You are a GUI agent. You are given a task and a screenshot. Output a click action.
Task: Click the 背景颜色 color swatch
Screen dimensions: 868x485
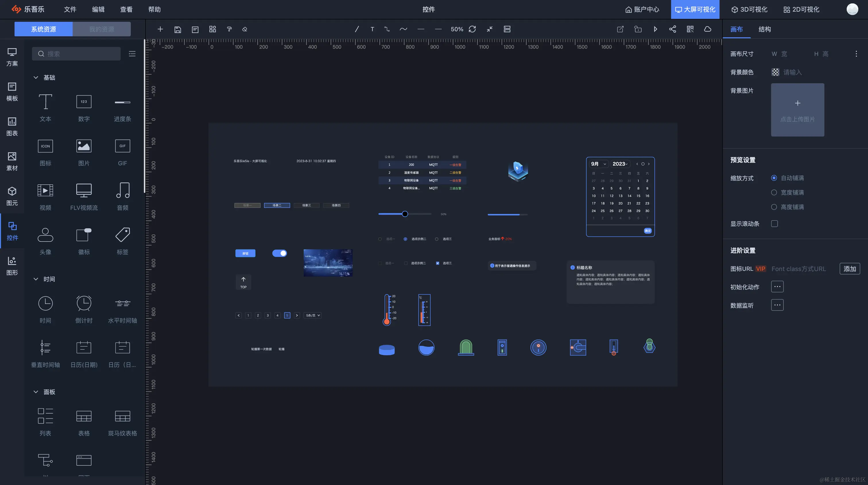click(775, 72)
